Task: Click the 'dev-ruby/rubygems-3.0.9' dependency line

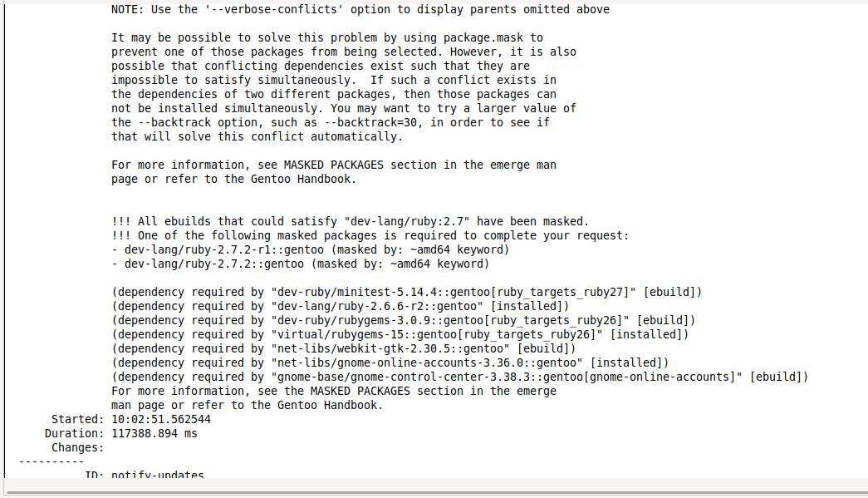Action: (403, 321)
